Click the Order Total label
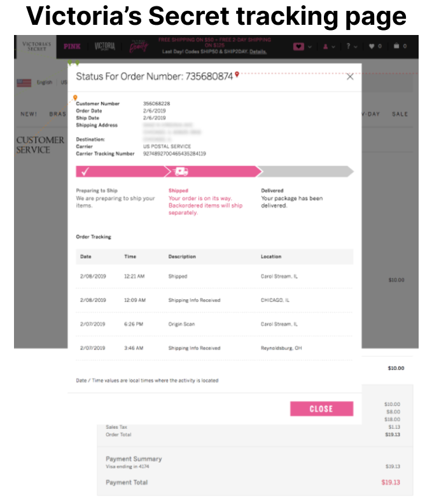The height and width of the screenshot is (504, 432). coord(118,435)
